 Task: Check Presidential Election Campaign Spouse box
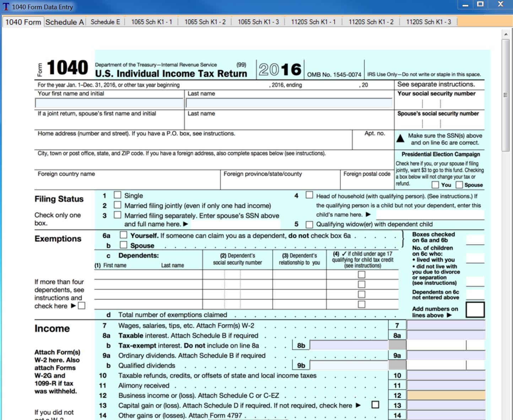[x=459, y=185]
